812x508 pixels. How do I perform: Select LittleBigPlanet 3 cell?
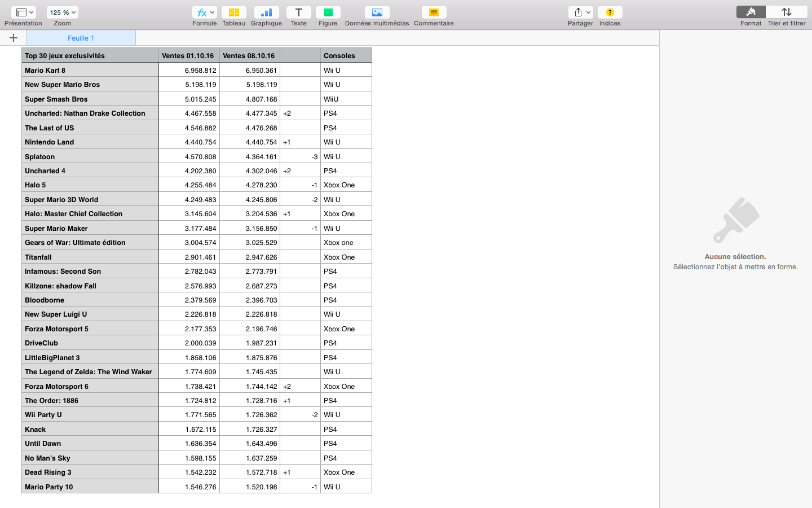click(x=90, y=357)
